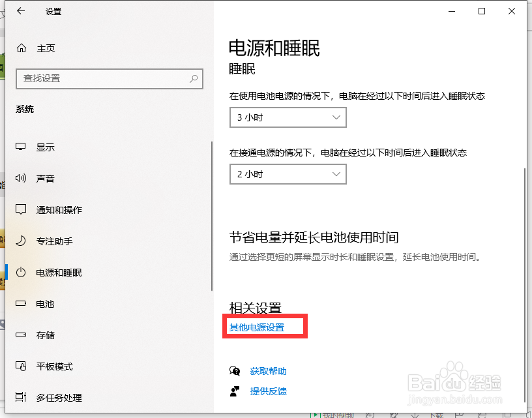Open the battery sleep time dropdown showing 3 小时

[288, 117]
